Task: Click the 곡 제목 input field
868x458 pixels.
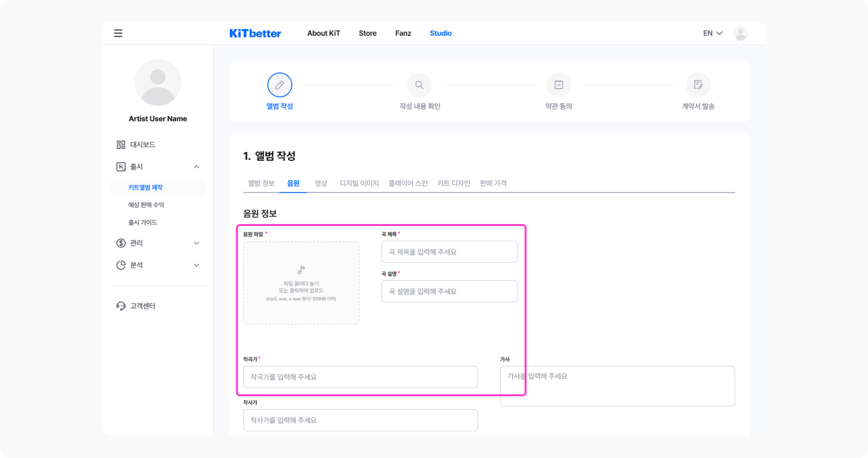Action: coord(449,252)
